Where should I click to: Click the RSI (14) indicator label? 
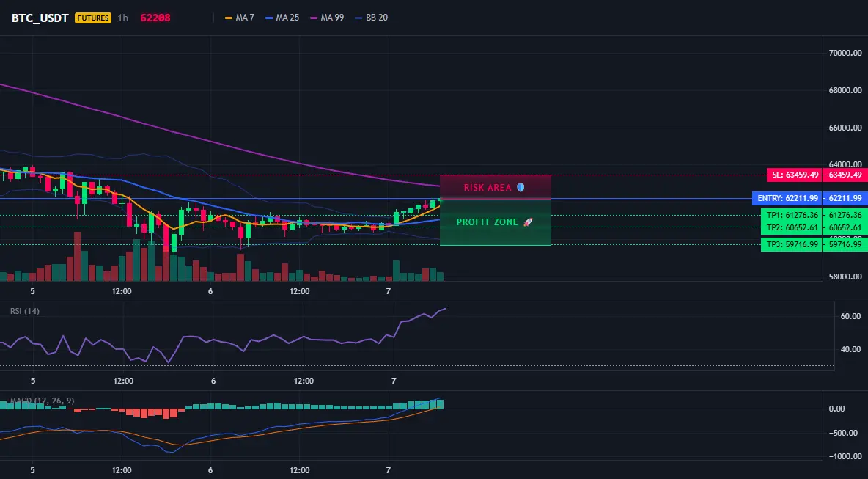point(25,311)
